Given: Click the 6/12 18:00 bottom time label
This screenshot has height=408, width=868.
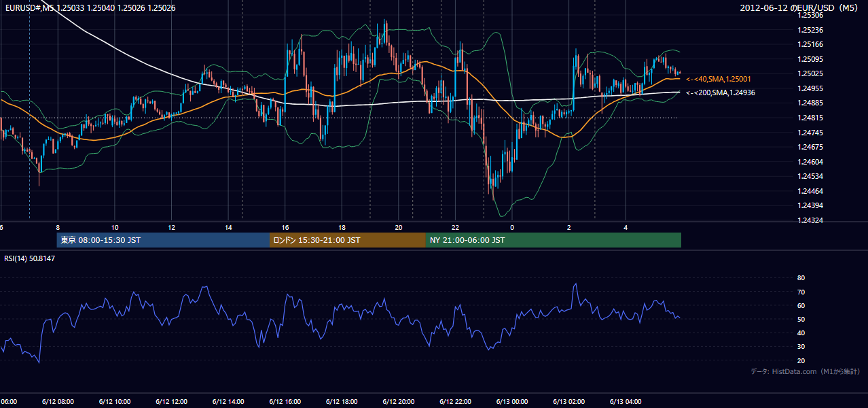Looking at the screenshot, I should [341, 402].
